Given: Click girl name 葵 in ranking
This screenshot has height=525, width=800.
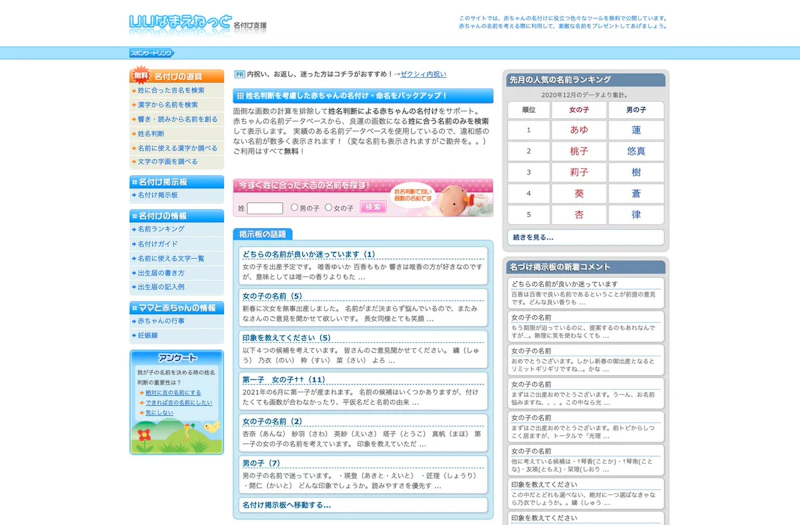Looking at the screenshot, I should (x=579, y=194).
